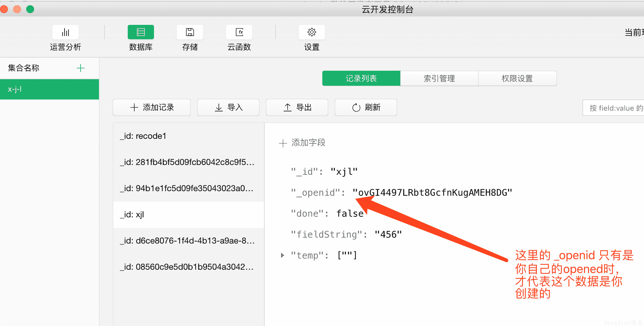The height and width of the screenshot is (326, 644).
Task: Click the plus icon in 添加记录
Action: (x=134, y=107)
